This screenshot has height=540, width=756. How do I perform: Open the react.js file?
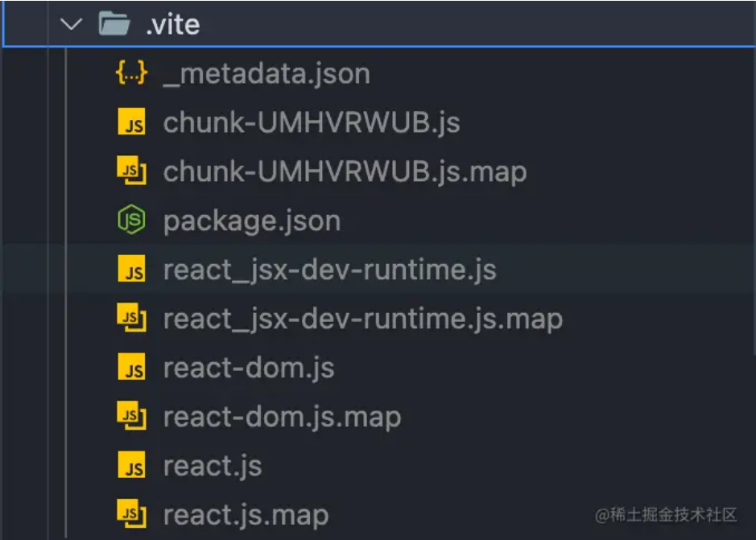point(213,467)
